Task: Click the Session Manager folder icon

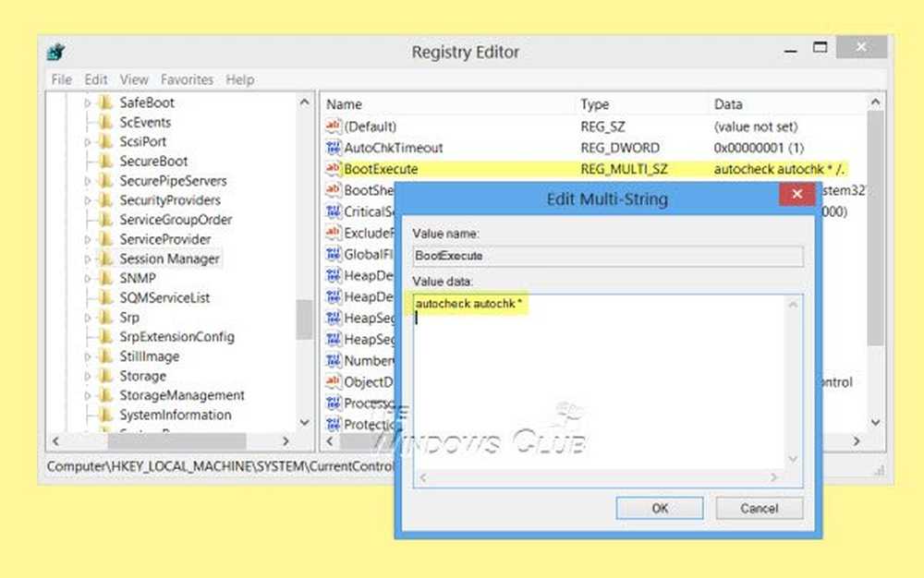Action: click(105, 259)
